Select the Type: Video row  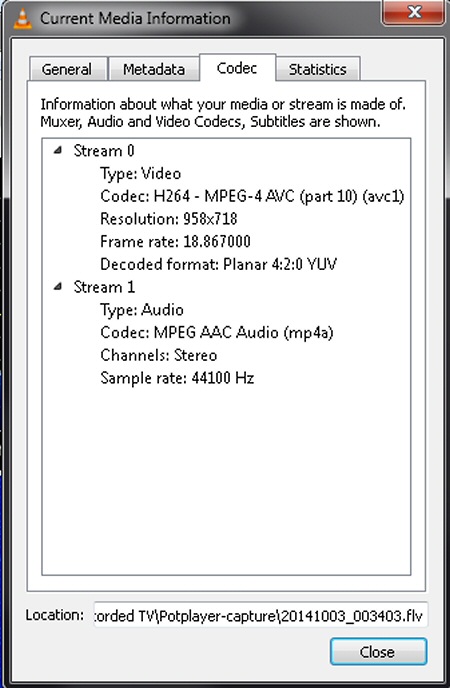(140, 173)
